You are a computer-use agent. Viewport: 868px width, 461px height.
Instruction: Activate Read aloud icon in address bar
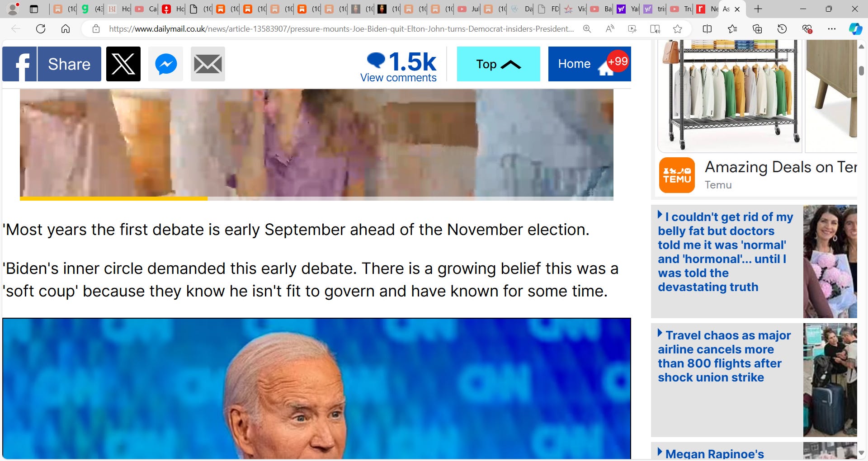[x=610, y=29]
